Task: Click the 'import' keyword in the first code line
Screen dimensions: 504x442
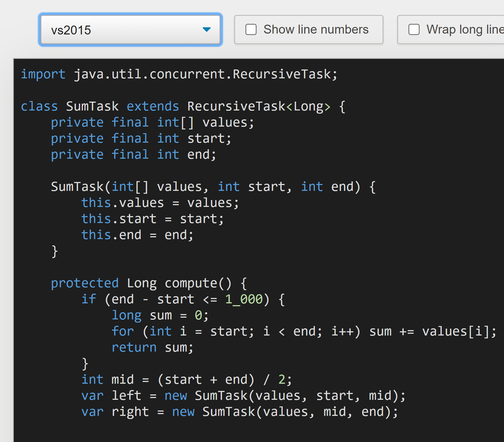Action: [x=43, y=74]
